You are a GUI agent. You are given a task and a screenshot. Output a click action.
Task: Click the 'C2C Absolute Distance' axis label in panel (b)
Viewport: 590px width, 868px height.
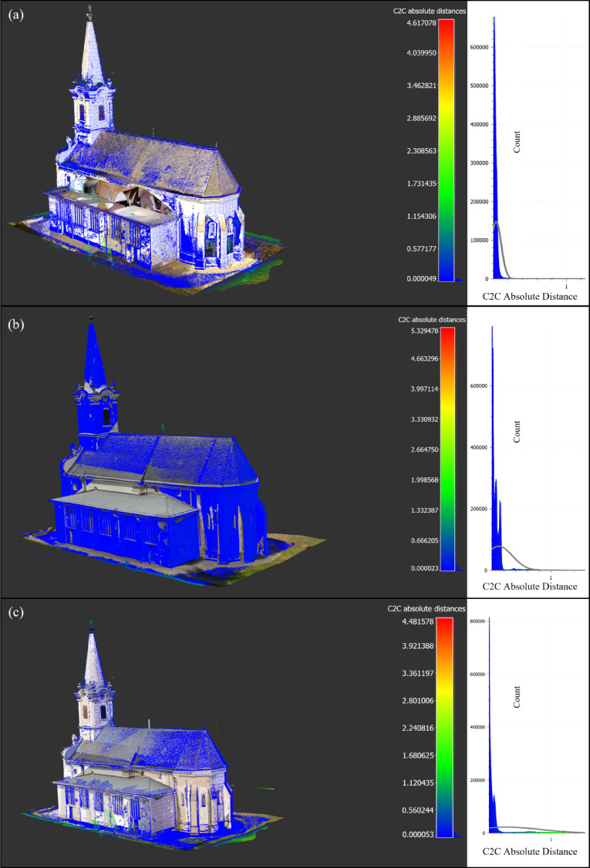click(530, 587)
